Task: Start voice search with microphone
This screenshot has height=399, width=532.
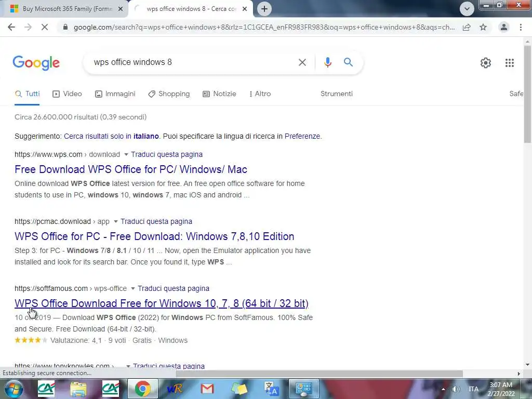Action: pyautogui.click(x=327, y=62)
